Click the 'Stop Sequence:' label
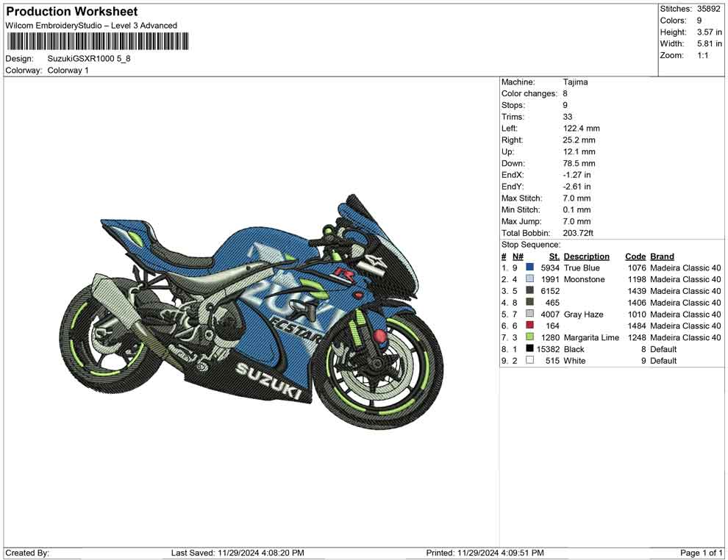This screenshot has width=728, height=560. 531,245
